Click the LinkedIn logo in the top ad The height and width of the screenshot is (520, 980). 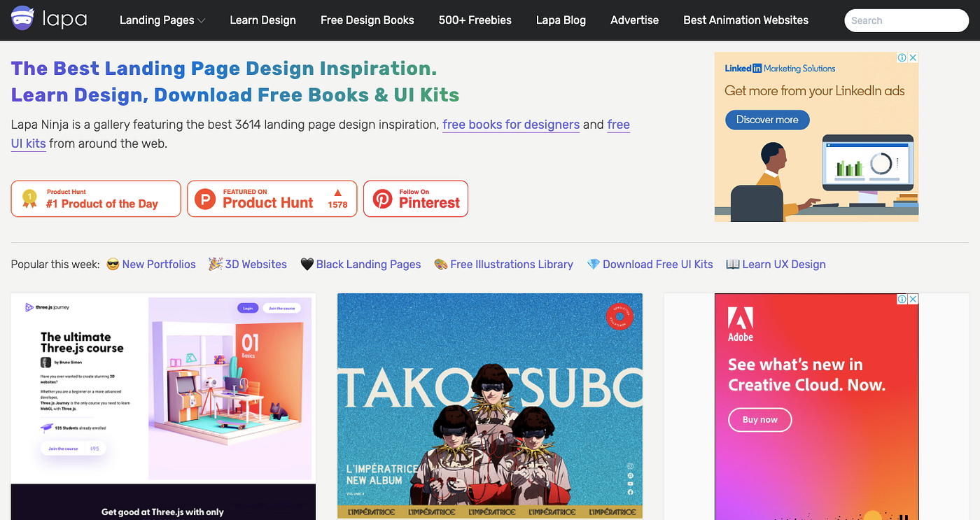(745, 68)
